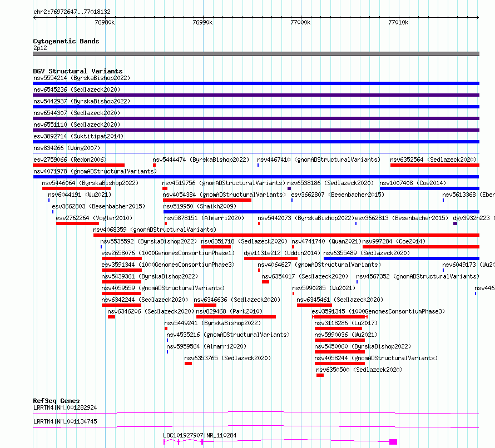Select nsv4519756 gnomAD variant label
This screenshot has height=448, width=495.
[224, 183]
